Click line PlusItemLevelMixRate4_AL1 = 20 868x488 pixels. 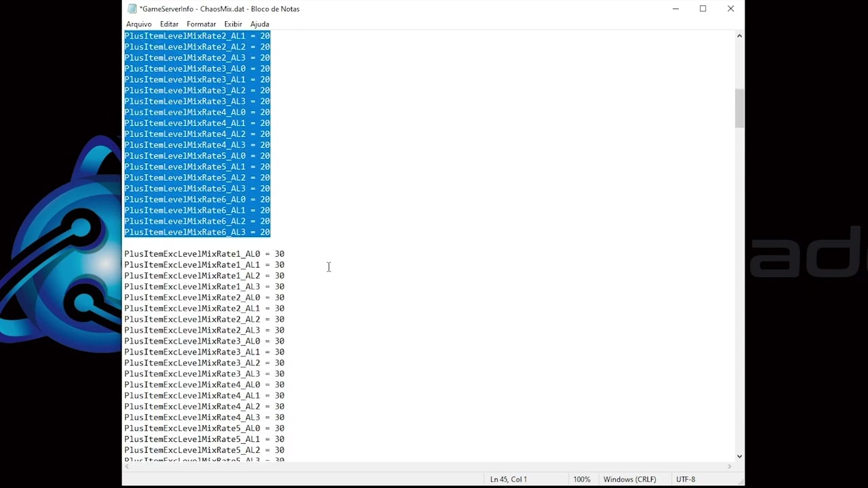coord(197,123)
